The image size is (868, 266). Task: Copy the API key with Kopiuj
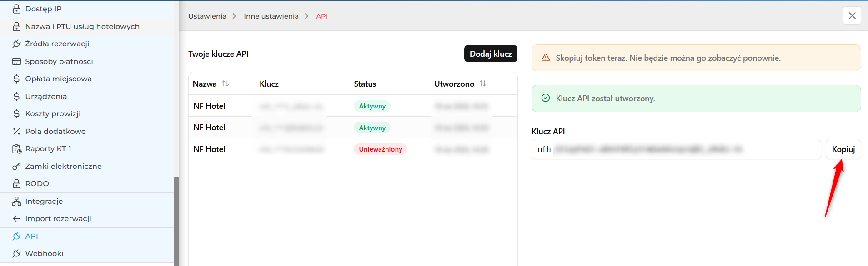pos(843,149)
